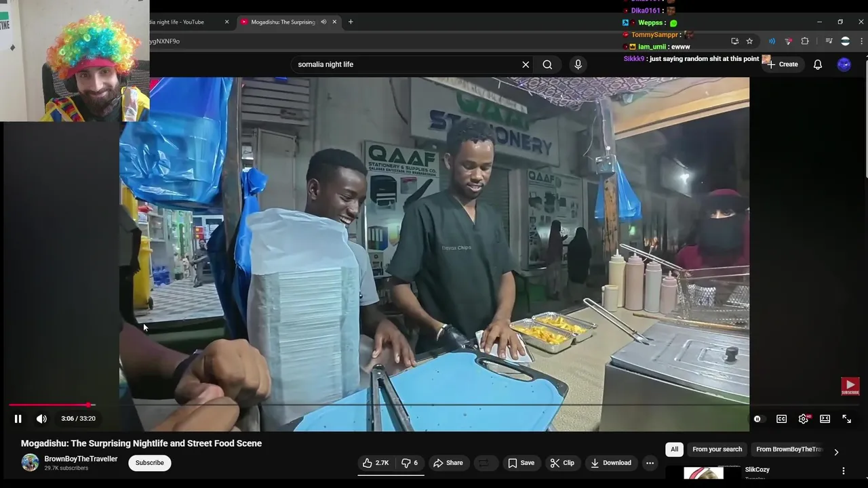The height and width of the screenshot is (488, 868).
Task: Enter fullscreen mode
Action: 846,419
